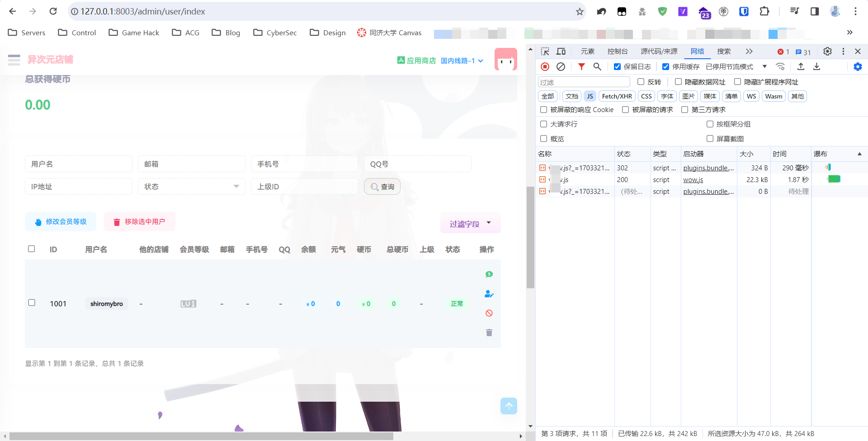Check the blocked requests option
The width and height of the screenshot is (868, 441).
(x=625, y=110)
